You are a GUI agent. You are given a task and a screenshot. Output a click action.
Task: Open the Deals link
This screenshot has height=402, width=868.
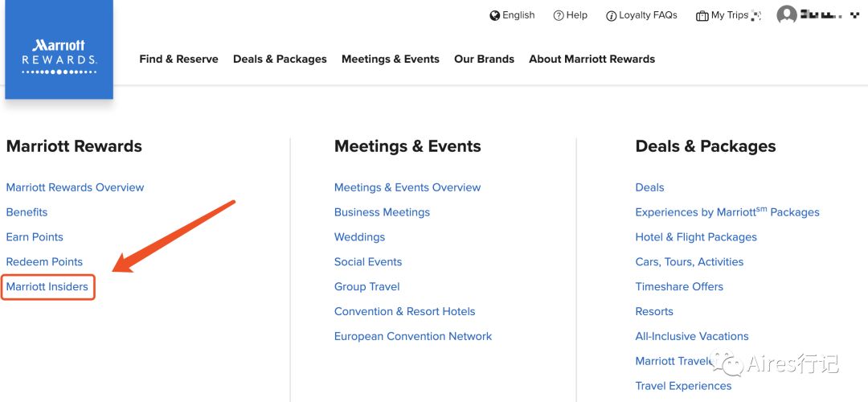[650, 187]
